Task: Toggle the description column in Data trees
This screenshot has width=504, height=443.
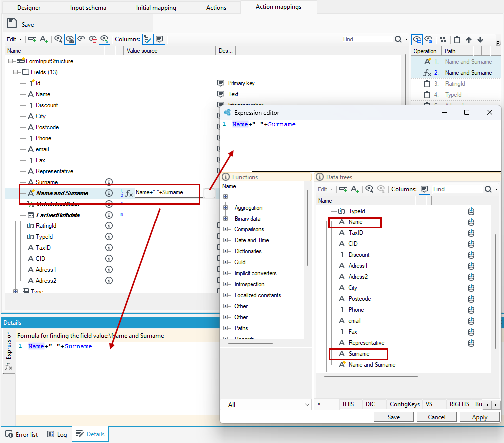Action: pos(424,189)
